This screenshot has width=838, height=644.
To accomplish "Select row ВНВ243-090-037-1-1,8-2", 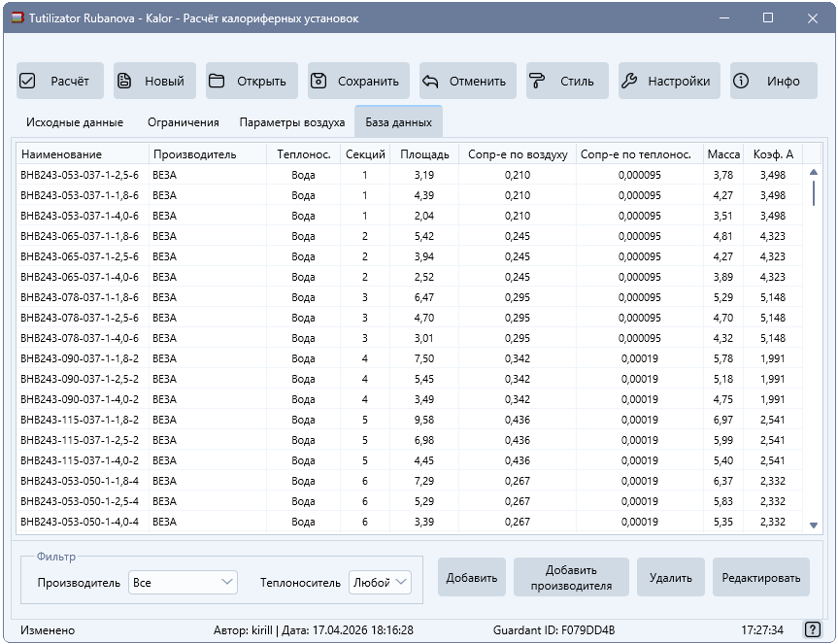I will coord(410,358).
